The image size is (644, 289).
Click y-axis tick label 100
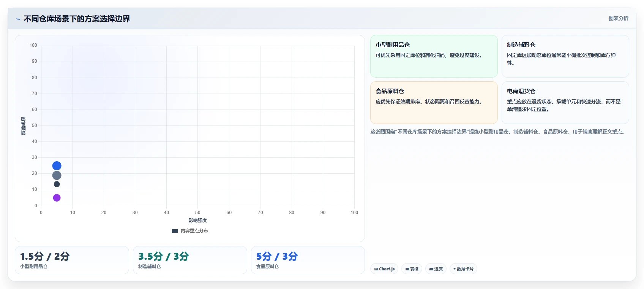tap(33, 45)
